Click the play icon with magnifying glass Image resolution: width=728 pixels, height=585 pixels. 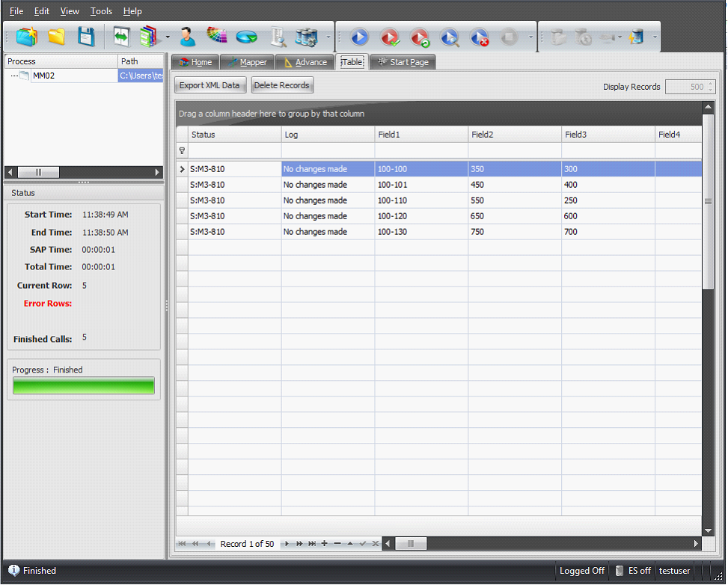click(x=449, y=37)
